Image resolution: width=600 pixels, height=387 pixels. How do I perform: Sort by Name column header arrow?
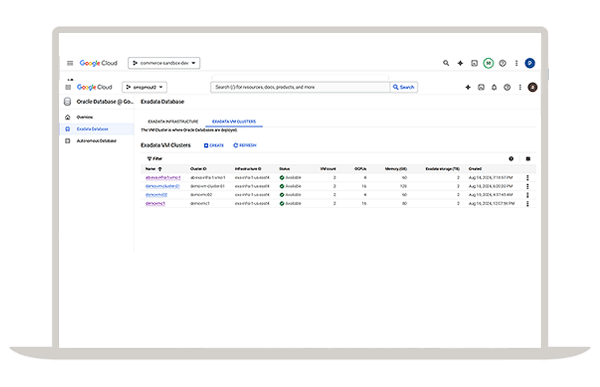(x=160, y=169)
